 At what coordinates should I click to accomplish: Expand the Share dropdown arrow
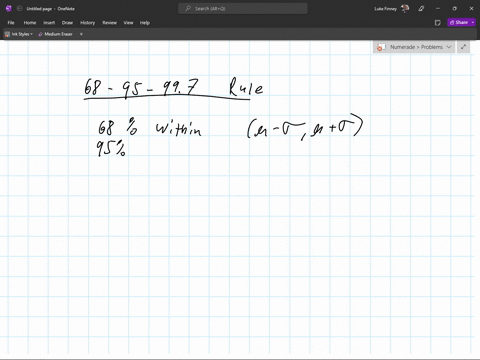coord(473,22)
